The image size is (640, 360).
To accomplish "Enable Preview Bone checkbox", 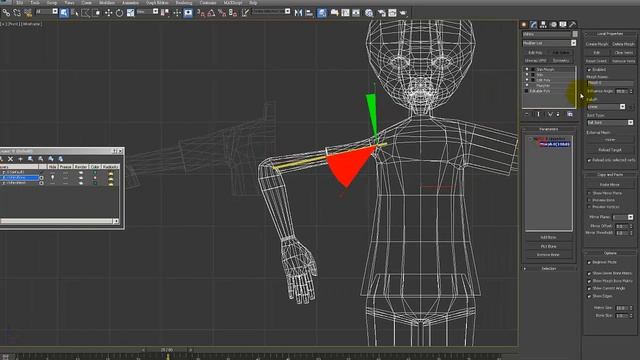I will 589,200.
